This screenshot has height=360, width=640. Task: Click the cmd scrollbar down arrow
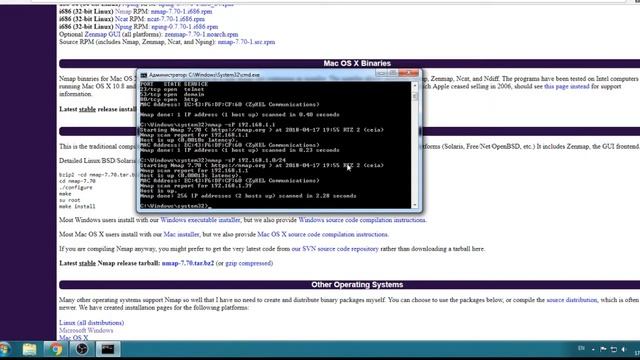coord(415,205)
